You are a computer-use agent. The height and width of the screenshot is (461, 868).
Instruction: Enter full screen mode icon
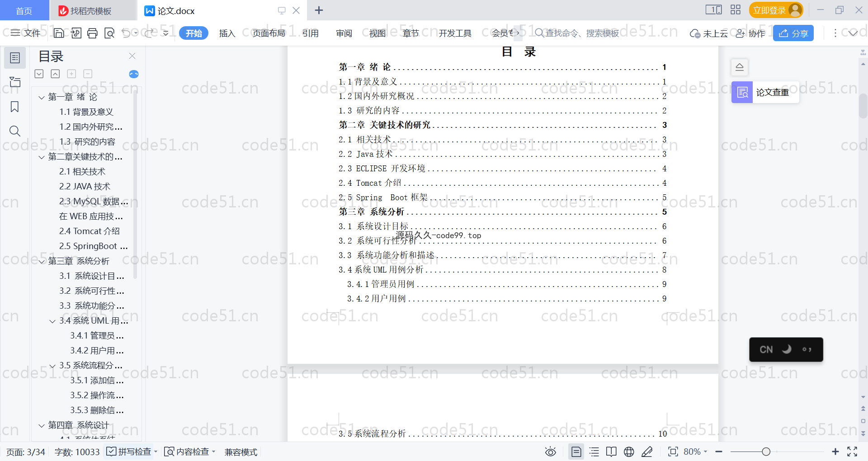point(852,452)
